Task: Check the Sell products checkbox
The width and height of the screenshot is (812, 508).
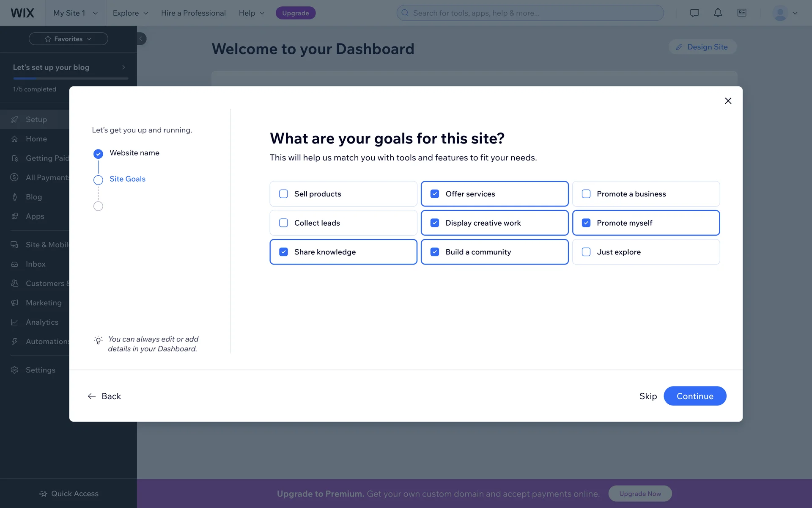Action: pos(283,194)
